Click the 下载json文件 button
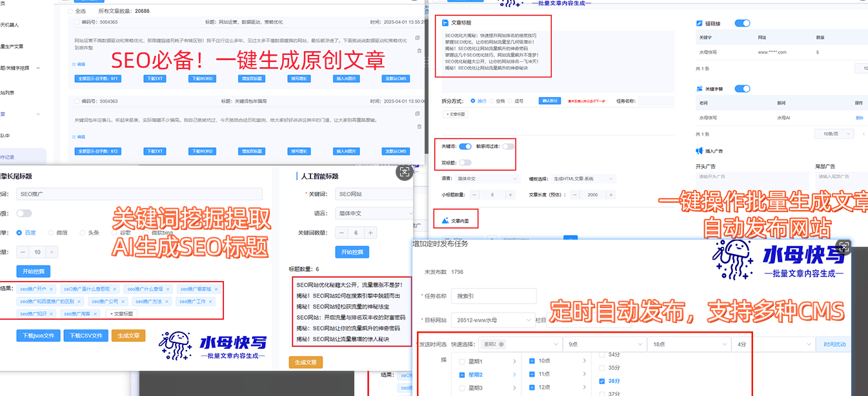The width and height of the screenshot is (868, 396). click(x=39, y=335)
